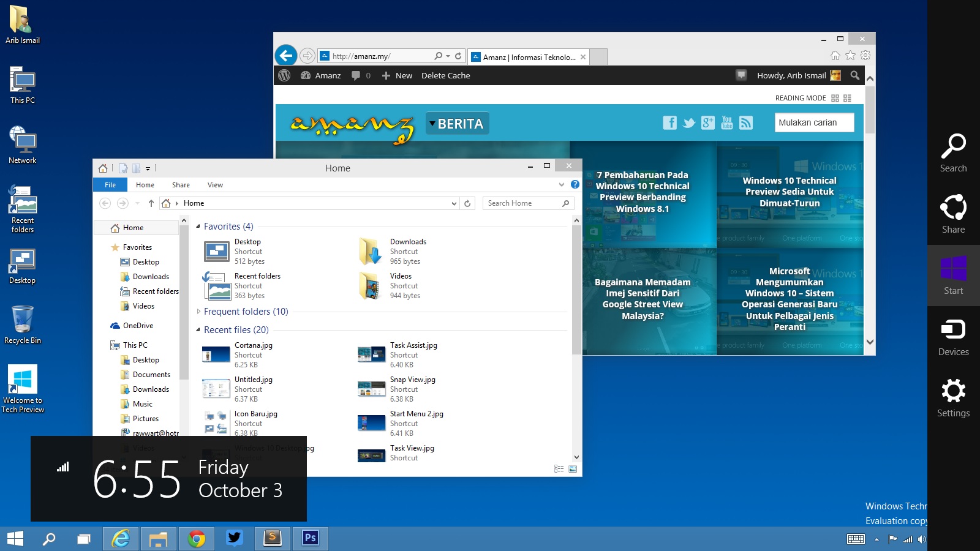Open the Share charm
Image resolution: width=980 pixels, height=551 pixels.
click(953, 214)
